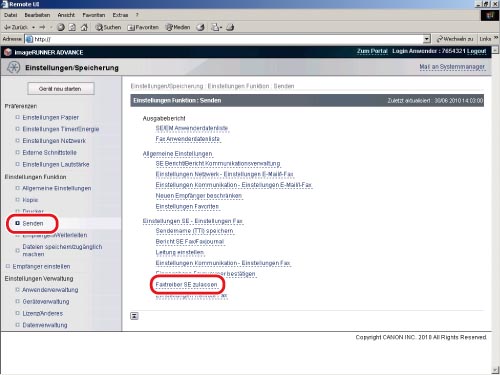Open Faxtreiber SE zulassen link

(186, 285)
